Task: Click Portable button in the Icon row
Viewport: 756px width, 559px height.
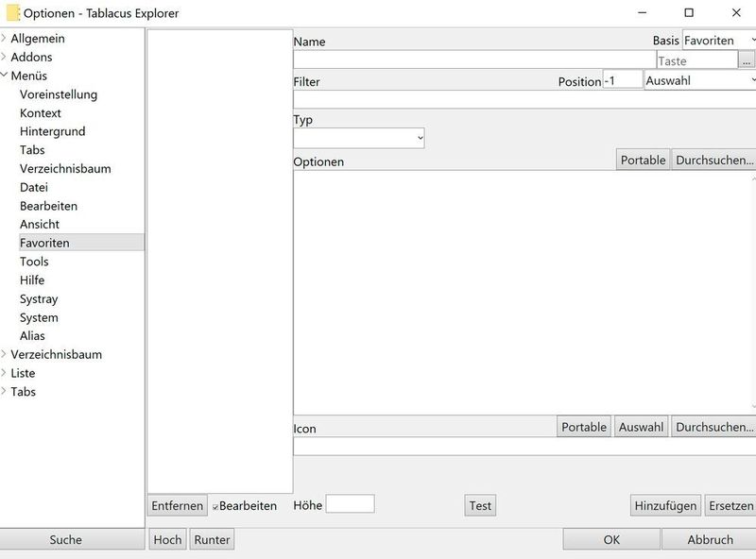Action: pos(583,427)
